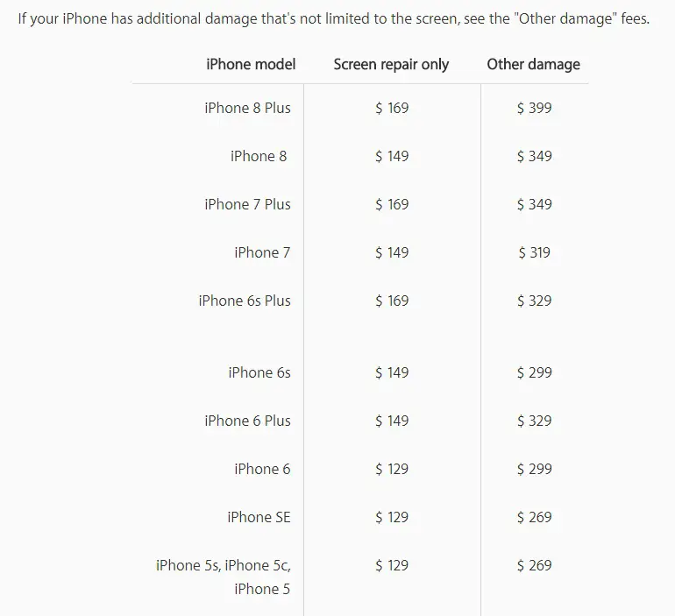Click iPhone 6 Plus other damage price
The image size is (675, 616).
click(x=534, y=421)
